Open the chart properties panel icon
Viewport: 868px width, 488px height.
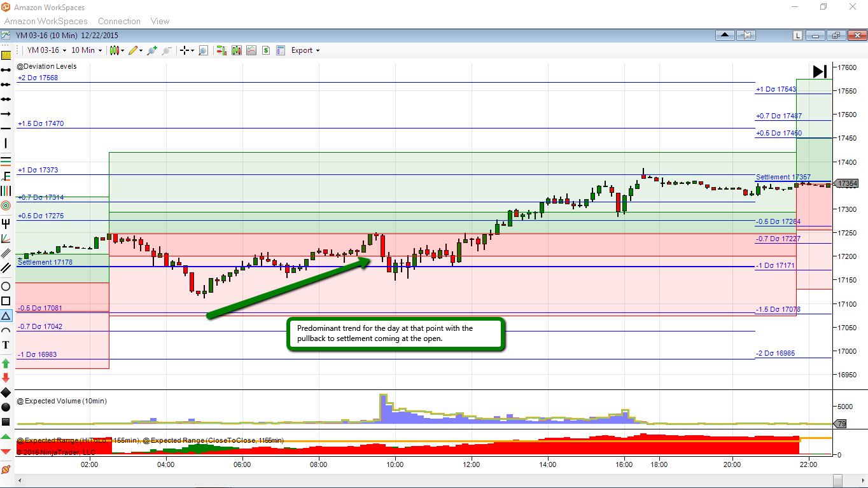(281, 50)
